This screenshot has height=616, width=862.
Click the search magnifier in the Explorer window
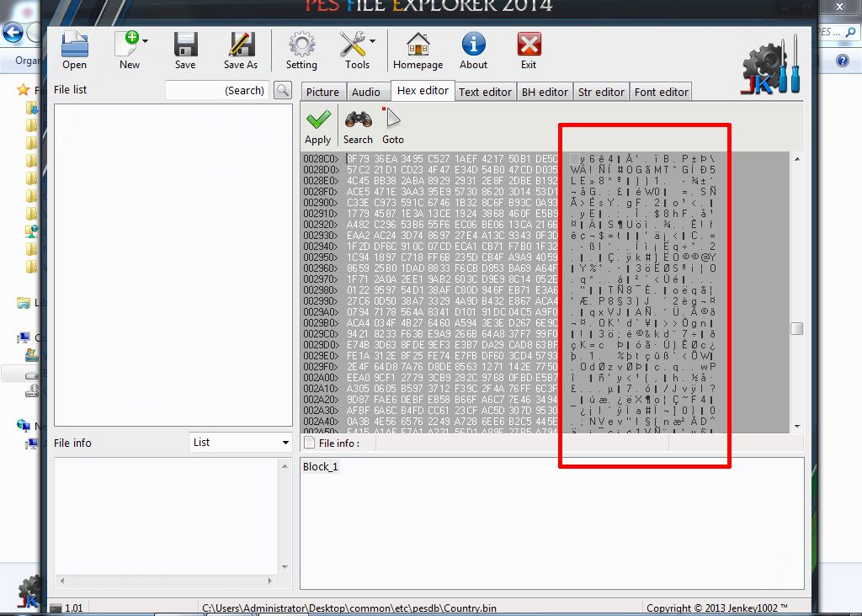click(850, 32)
